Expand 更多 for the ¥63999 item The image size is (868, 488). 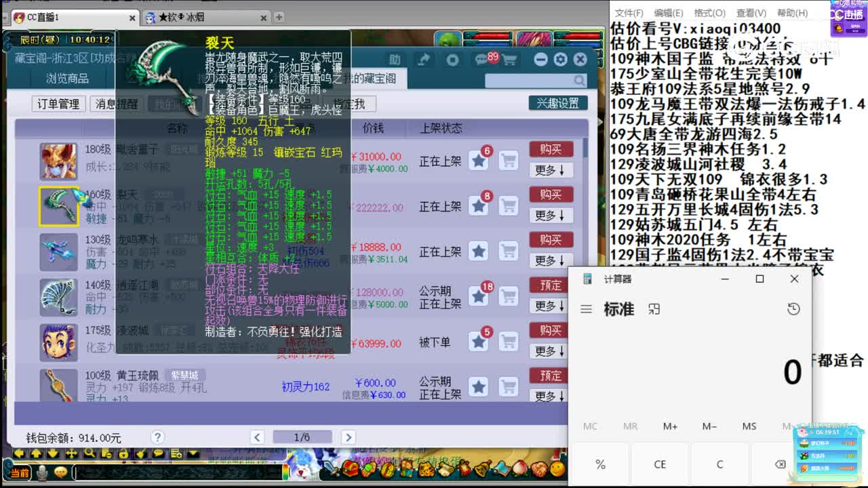click(x=549, y=351)
